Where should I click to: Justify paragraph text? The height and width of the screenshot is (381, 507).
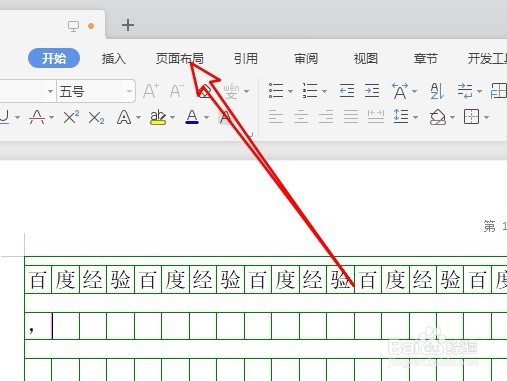pos(351,117)
